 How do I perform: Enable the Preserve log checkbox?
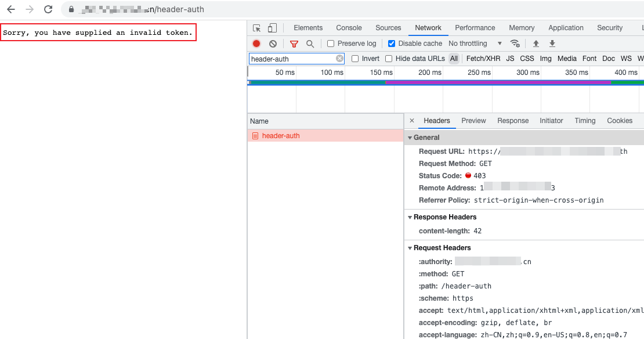(x=331, y=44)
